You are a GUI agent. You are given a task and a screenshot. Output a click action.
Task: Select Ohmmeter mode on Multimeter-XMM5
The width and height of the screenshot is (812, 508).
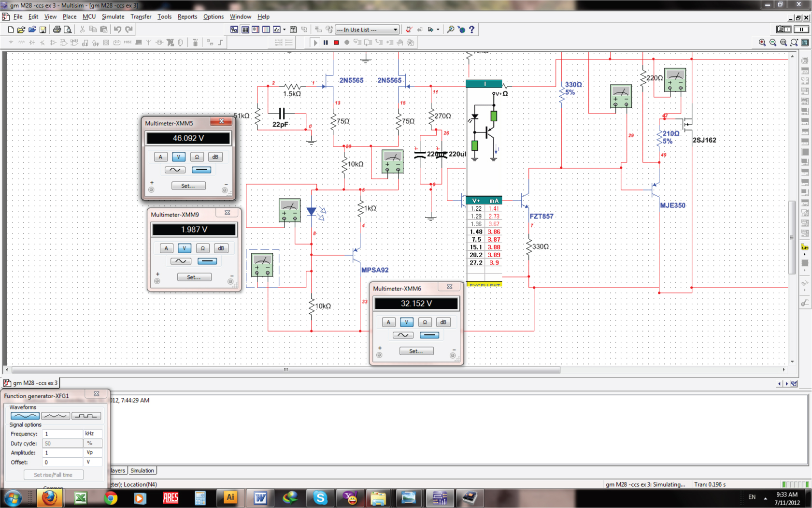197,157
